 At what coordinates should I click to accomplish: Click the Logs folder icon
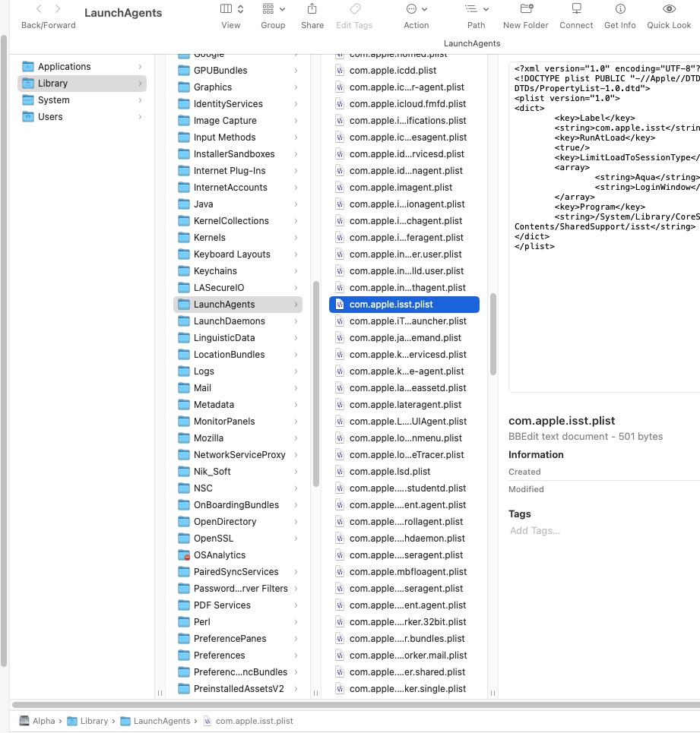(x=184, y=371)
